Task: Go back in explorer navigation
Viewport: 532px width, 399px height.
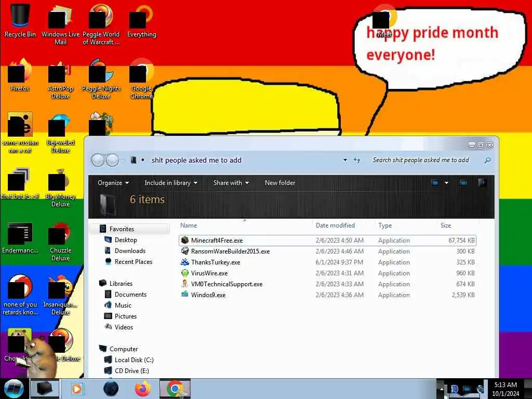Action: click(x=98, y=160)
